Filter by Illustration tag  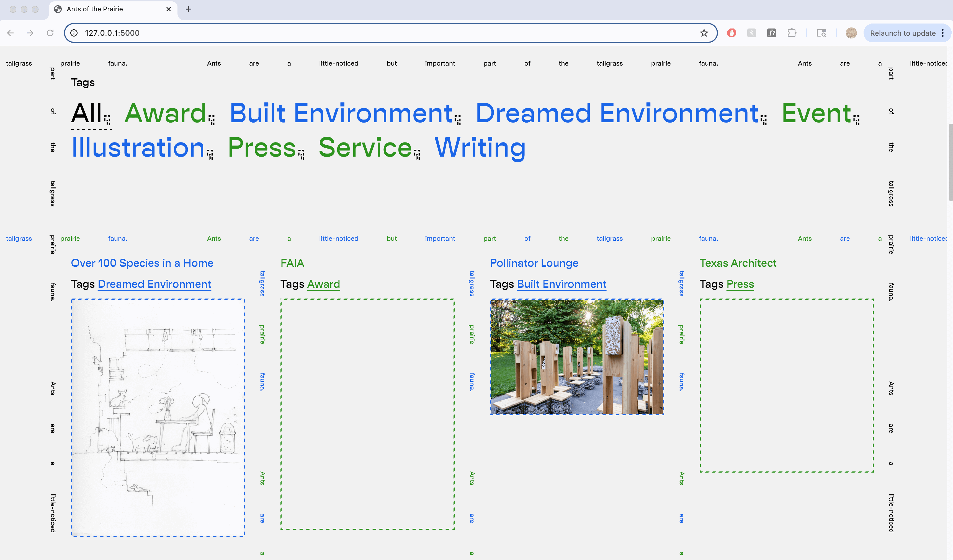[x=138, y=147]
